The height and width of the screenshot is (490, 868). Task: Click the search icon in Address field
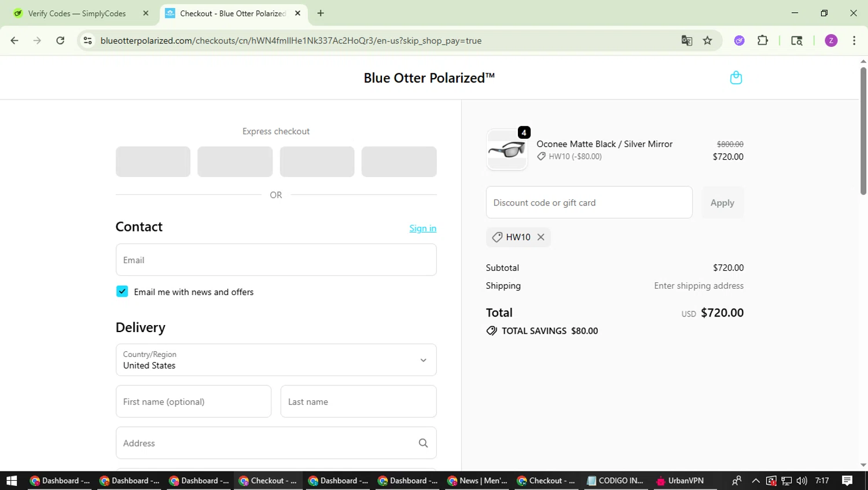(x=423, y=443)
